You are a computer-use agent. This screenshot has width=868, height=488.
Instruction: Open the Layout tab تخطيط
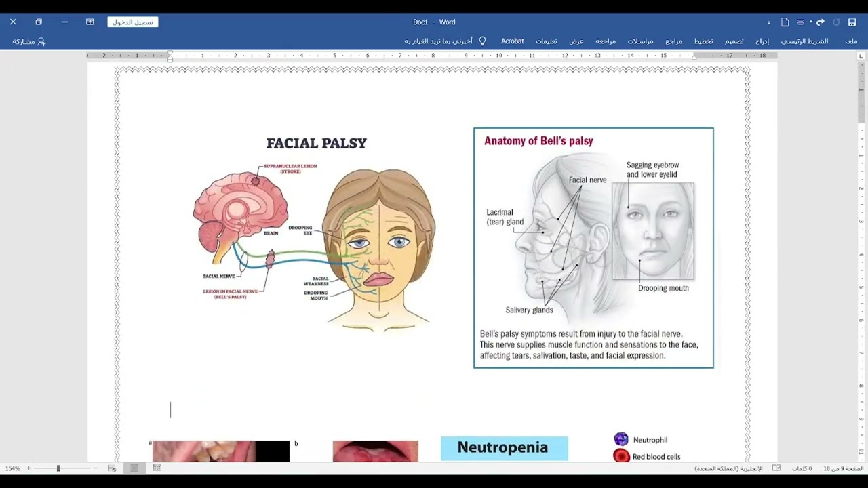703,41
